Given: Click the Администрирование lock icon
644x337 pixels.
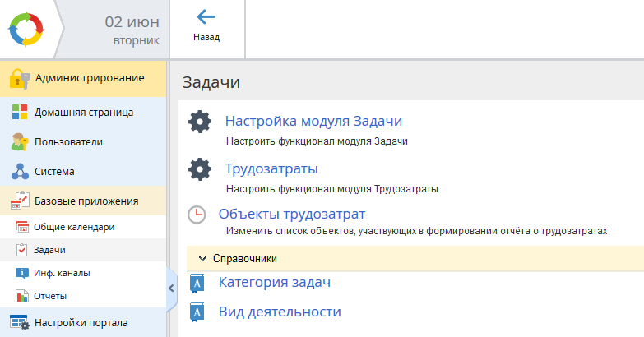Looking at the screenshot, I should pyautogui.click(x=20, y=79).
